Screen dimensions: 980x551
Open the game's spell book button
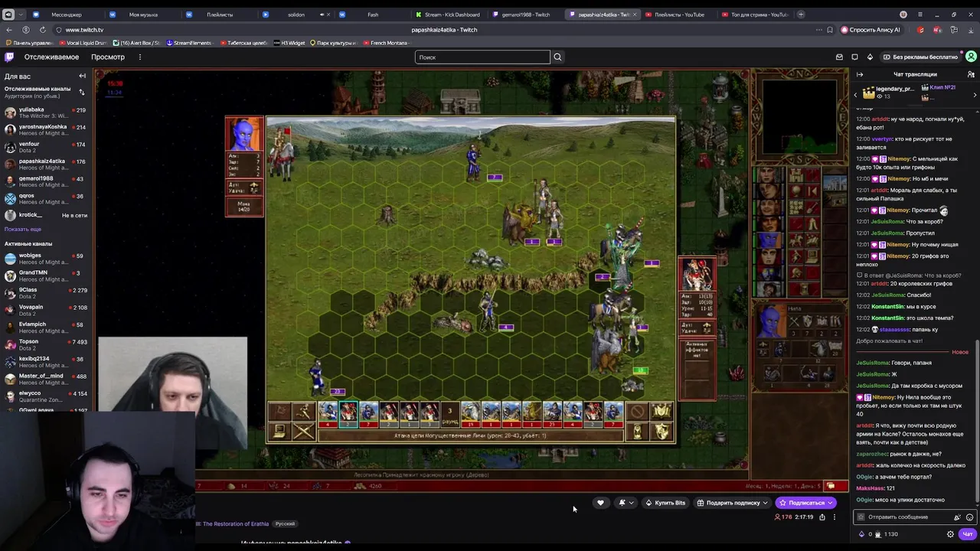pyautogui.click(x=661, y=412)
